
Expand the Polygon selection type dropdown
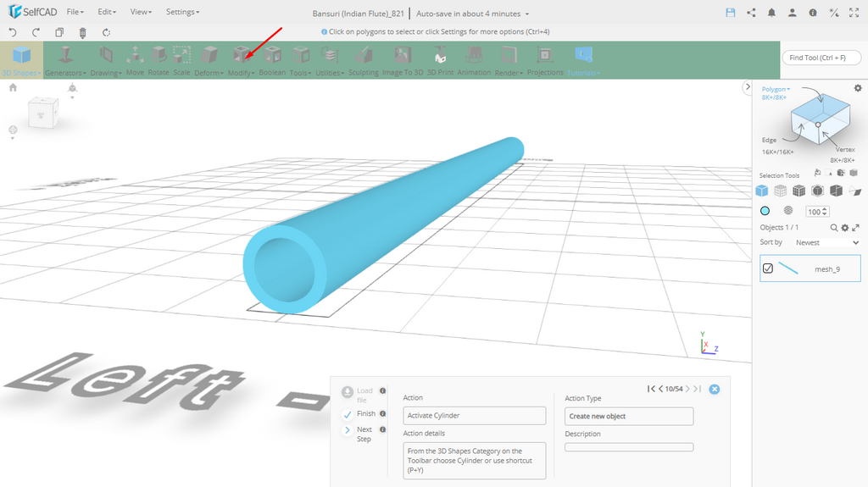pyautogui.click(x=776, y=89)
